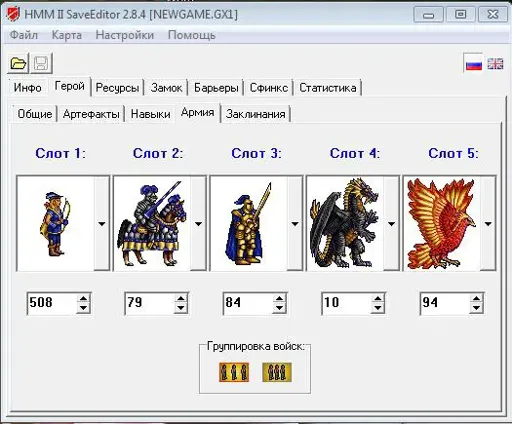
Task: Click the open file folder icon
Action: [x=18, y=63]
